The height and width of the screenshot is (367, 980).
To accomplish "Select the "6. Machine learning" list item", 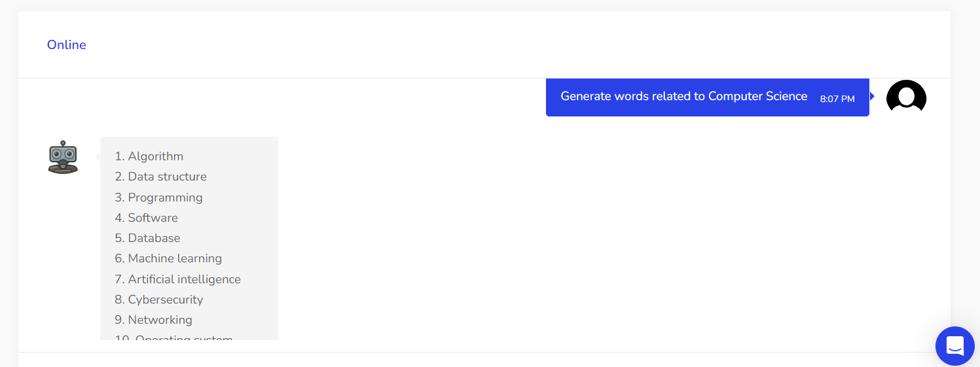I will coord(169,258).
